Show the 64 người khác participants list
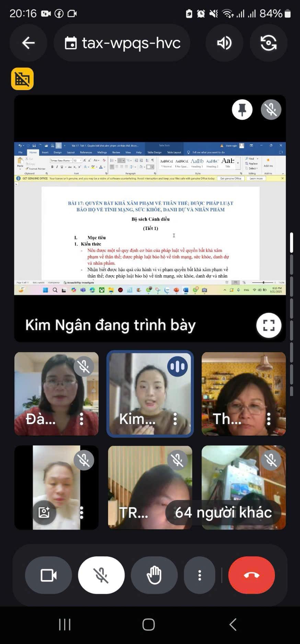Viewport: 300px width, 644px height. [223, 512]
